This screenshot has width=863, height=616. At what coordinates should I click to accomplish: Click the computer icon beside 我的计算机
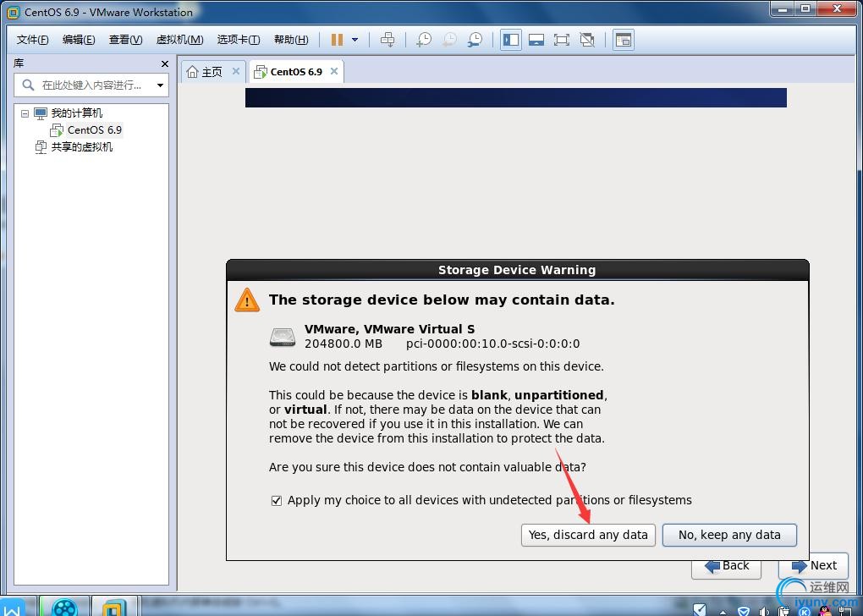point(41,113)
